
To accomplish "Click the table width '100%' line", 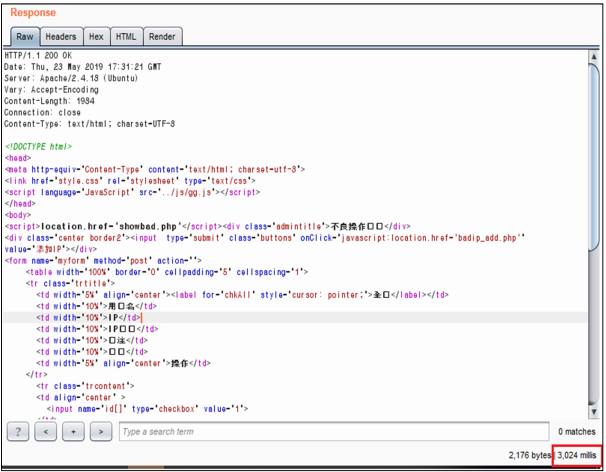I will (167, 272).
